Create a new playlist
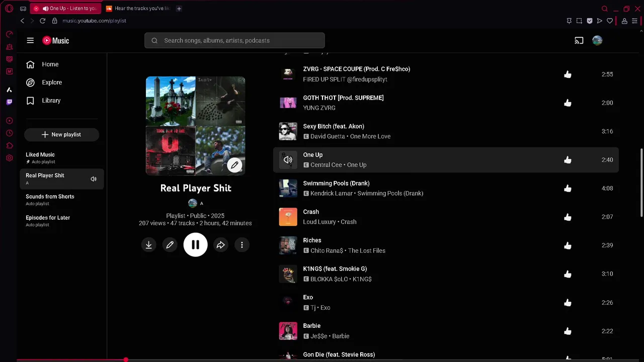Image resolution: width=644 pixels, height=362 pixels. coord(61,135)
